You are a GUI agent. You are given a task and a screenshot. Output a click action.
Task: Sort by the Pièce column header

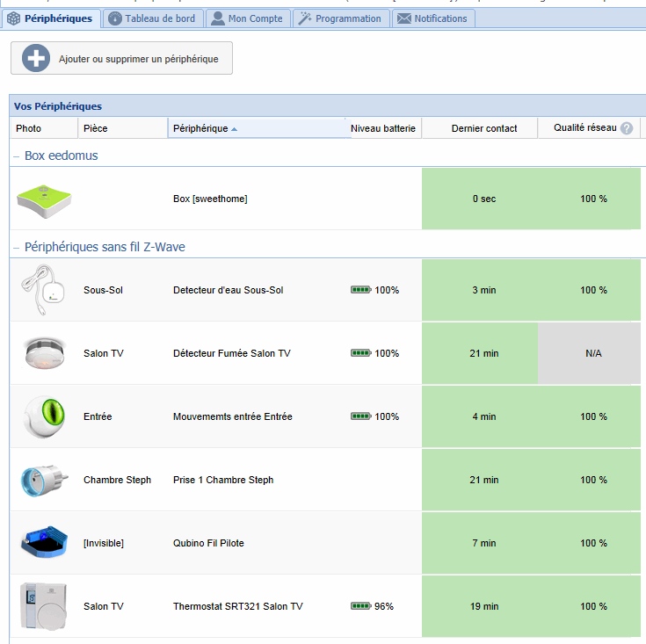pos(123,128)
